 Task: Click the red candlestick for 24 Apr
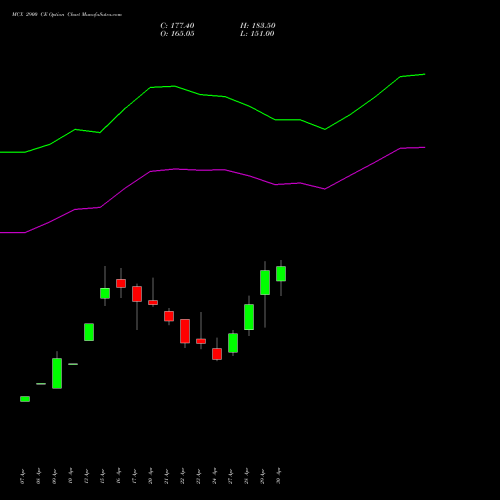point(217,354)
